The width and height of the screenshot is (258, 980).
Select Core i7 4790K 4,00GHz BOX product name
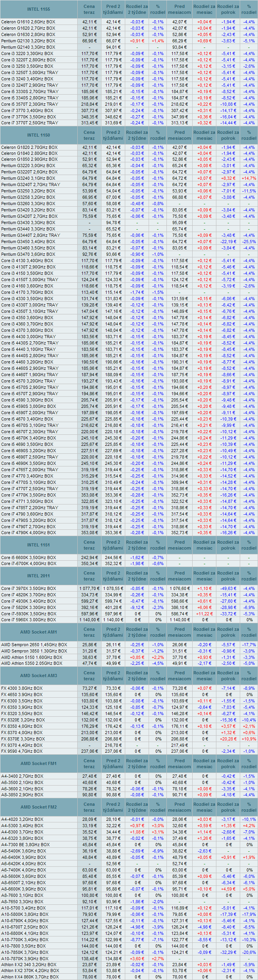[x=28, y=533]
